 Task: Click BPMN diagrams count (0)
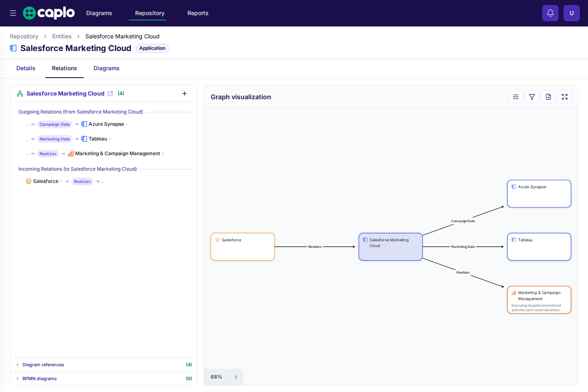tap(189, 379)
